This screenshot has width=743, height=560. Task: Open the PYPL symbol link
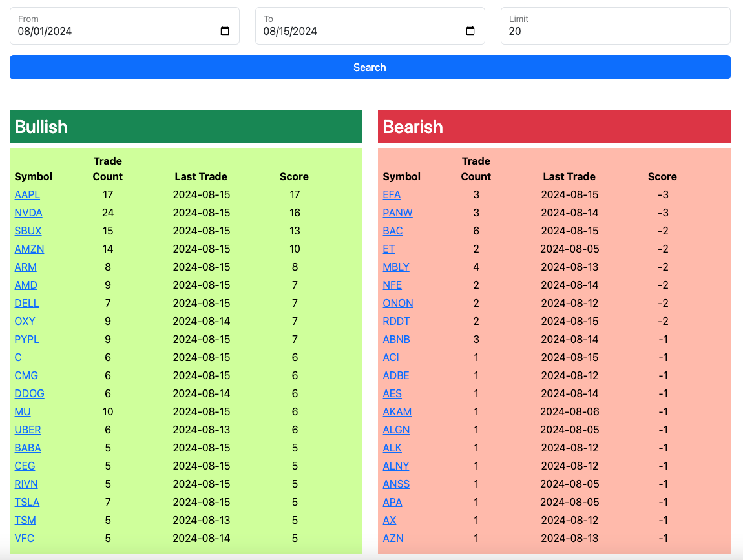[x=27, y=339]
